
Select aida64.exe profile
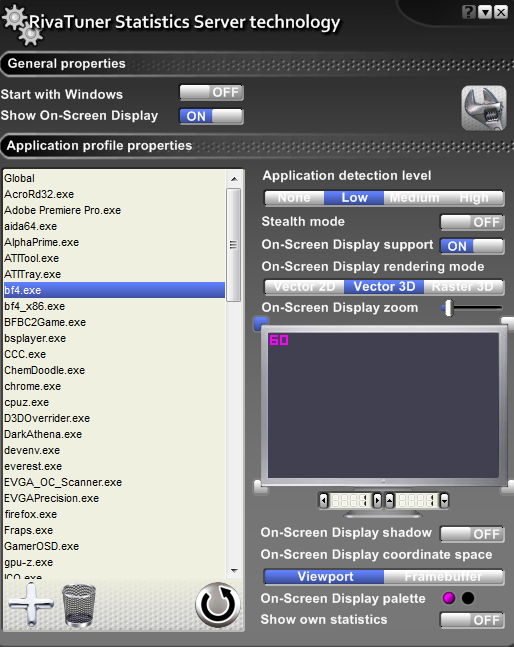114,227
